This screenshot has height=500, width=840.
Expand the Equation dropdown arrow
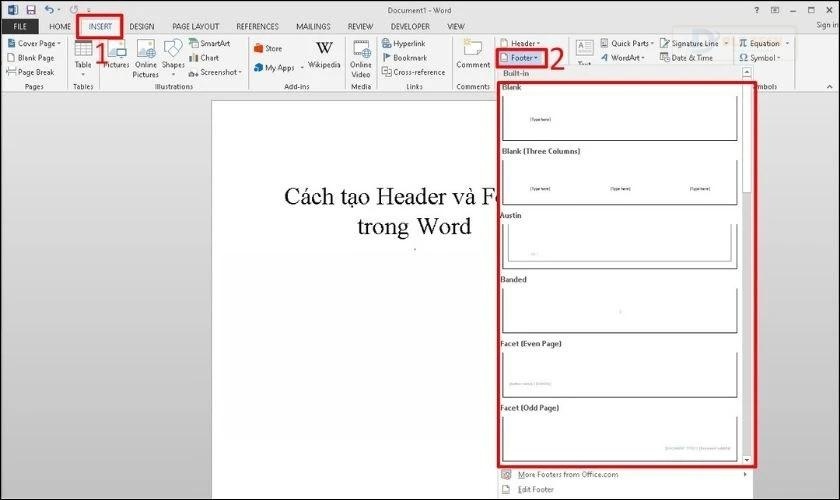pyautogui.click(x=787, y=43)
